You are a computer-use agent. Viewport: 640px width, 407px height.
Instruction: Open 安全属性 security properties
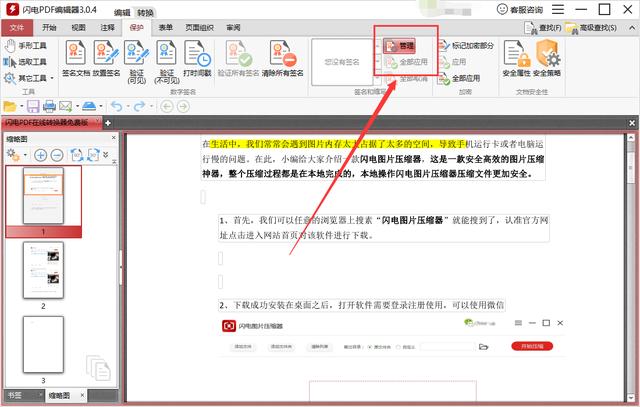click(x=517, y=58)
